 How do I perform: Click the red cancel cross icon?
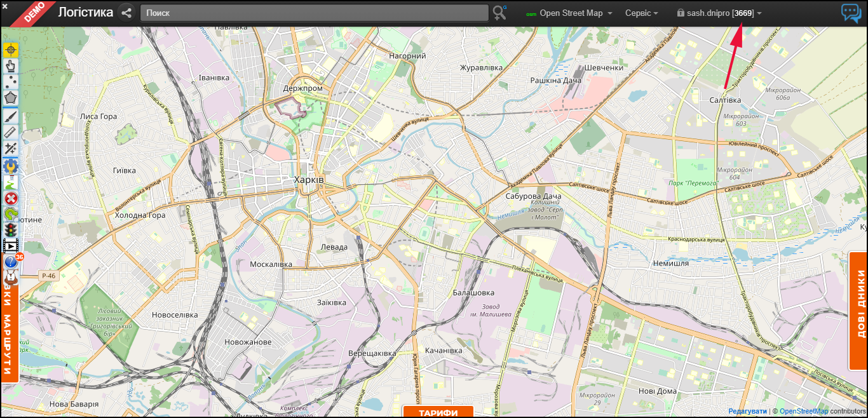pyautogui.click(x=11, y=198)
